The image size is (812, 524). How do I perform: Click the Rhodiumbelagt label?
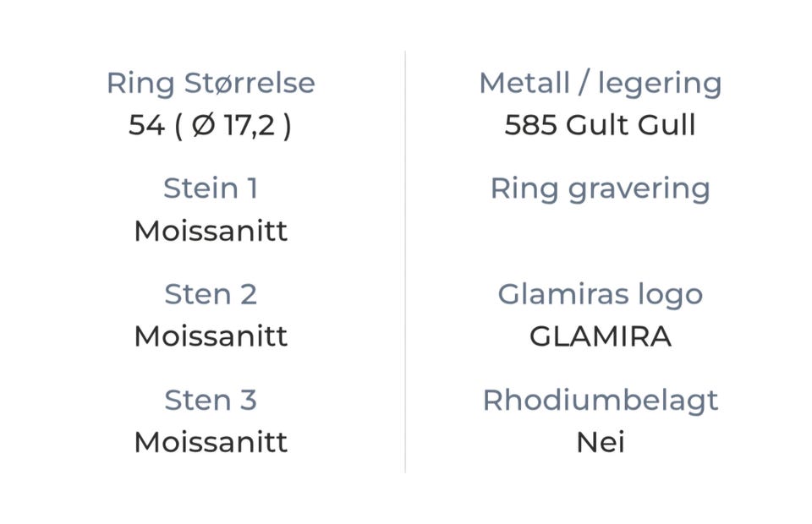click(600, 400)
